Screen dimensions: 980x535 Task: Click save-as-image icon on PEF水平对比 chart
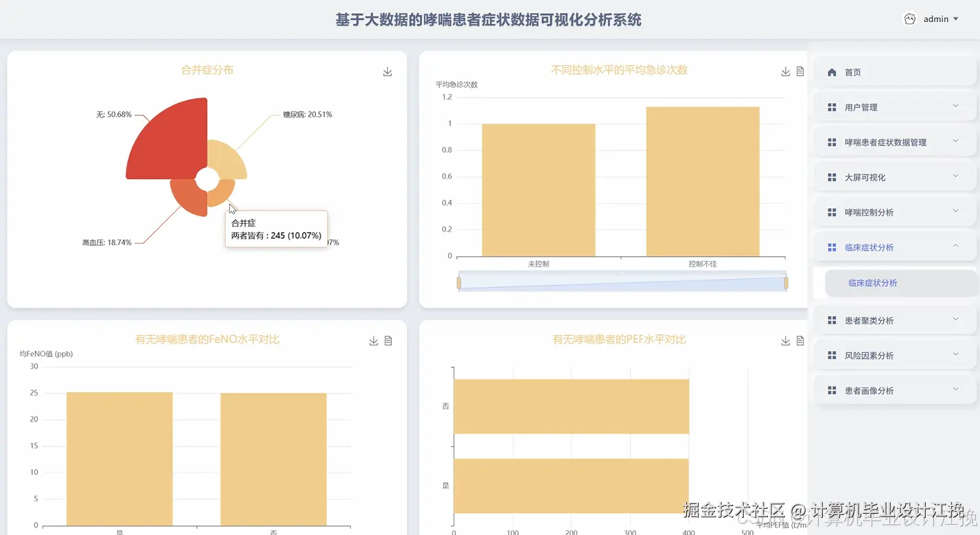pos(784,340)
